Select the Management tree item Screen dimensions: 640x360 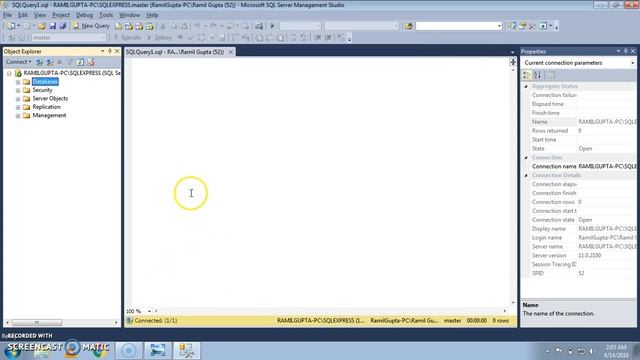(x=49, y=116)
